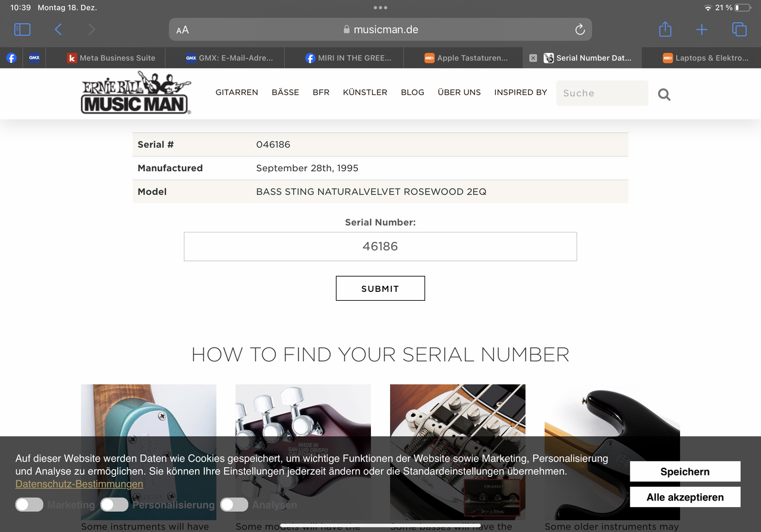Screen dimensions: 761x532
Task: Click the SUBMIT button
Action: tap(380, 288)
